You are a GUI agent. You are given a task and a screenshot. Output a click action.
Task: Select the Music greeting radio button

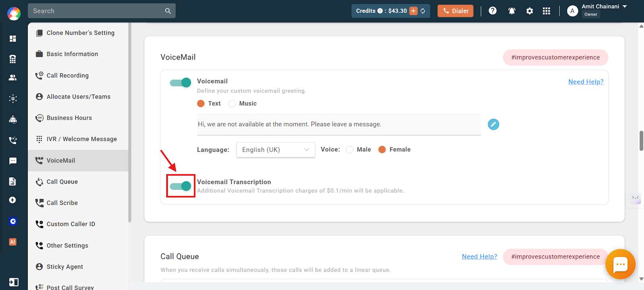click(x=232, y=104)
